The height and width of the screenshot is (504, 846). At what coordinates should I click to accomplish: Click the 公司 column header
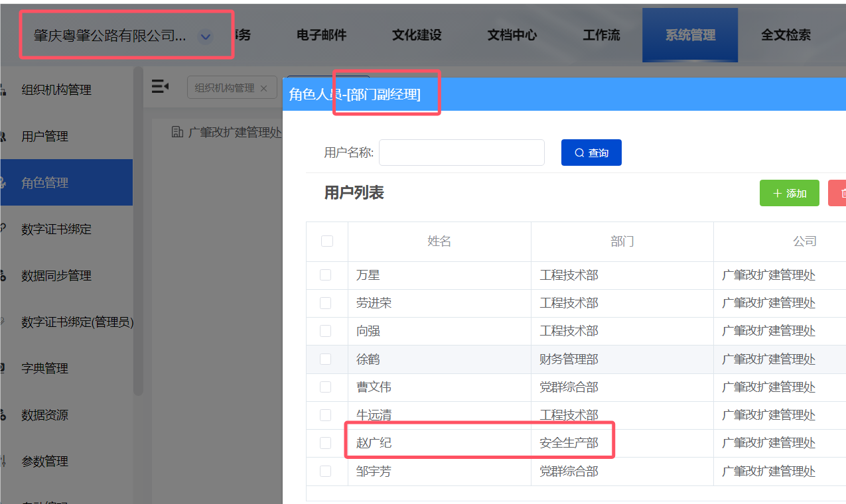[804, 241]
